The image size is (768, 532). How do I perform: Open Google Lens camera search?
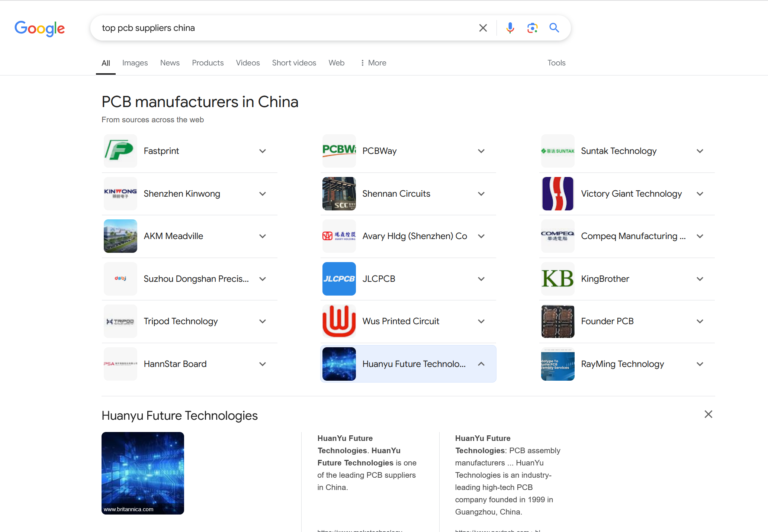click(532, 28)
